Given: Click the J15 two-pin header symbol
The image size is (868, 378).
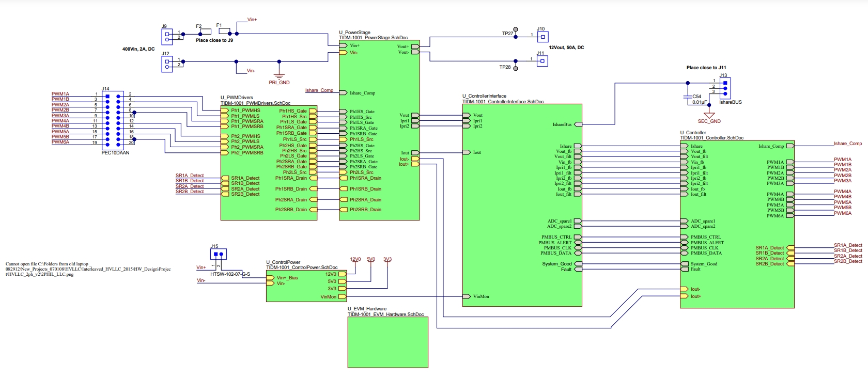Looking at the screenshot, I should tap(219, 254).
